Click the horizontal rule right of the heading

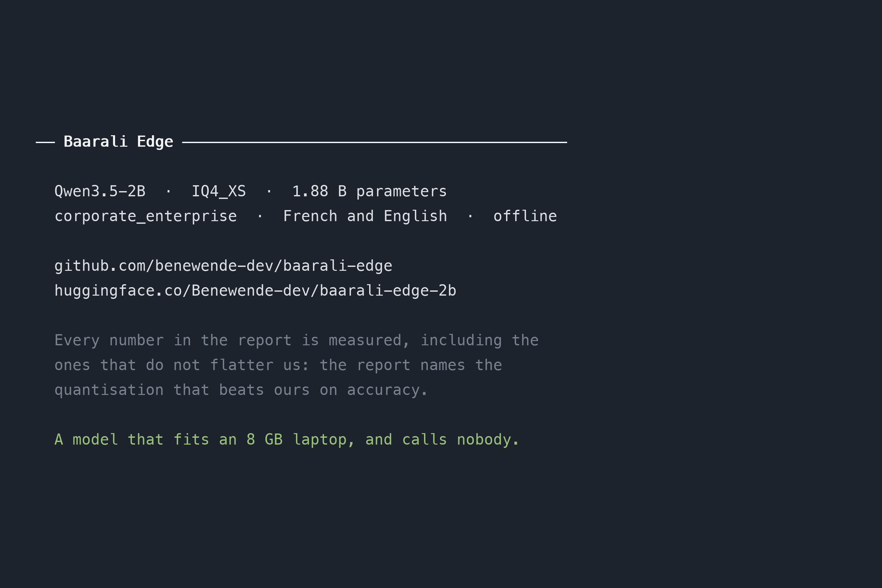point(375,142)
